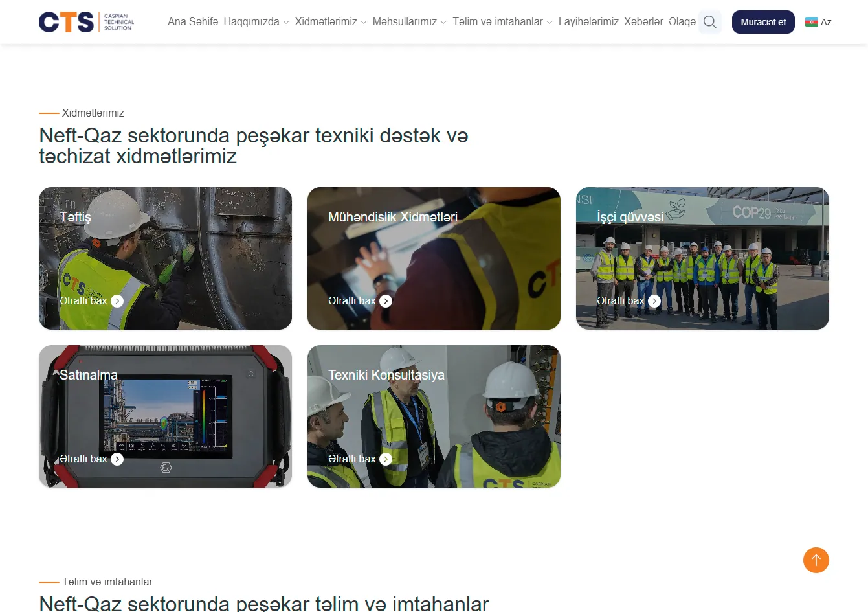Click the Texniki Konsultasiya card title
This screenshot has height=612, width=868.
point(386,375)
